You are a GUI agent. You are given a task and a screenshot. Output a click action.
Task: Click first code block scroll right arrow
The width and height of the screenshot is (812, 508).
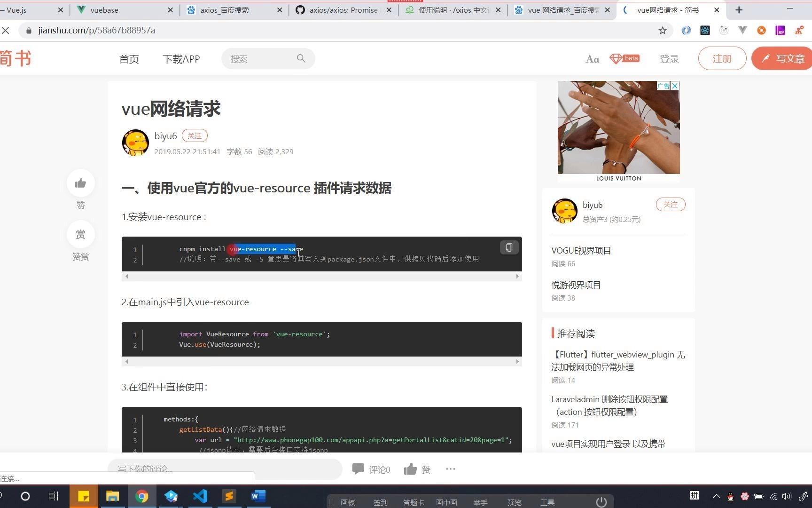[x=517, y=276]
